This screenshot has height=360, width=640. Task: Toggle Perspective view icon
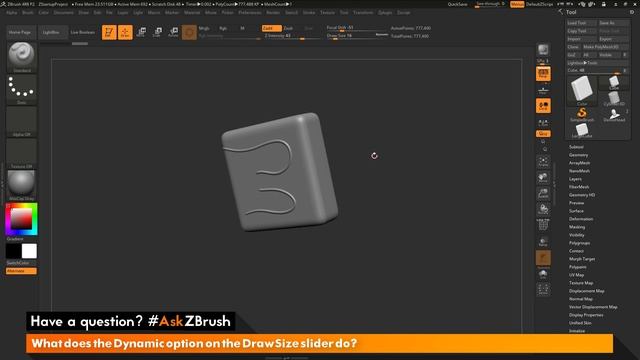pos(543,74)
